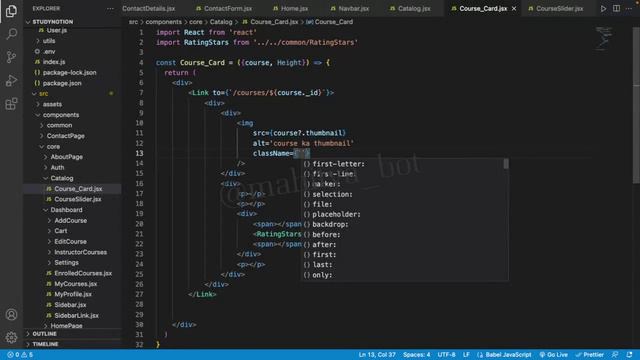Collapse the core folder

tap(53, 147)
